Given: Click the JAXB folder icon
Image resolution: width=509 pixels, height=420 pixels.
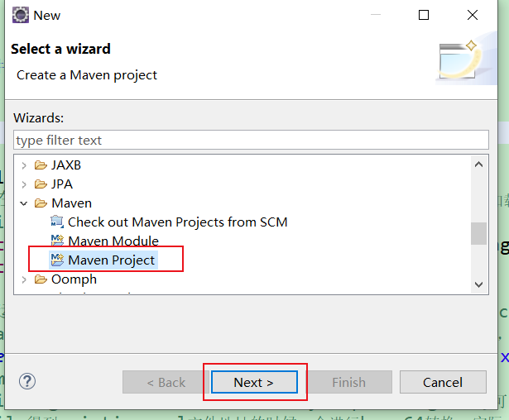Looking at the screenshot, I should 41,165.
